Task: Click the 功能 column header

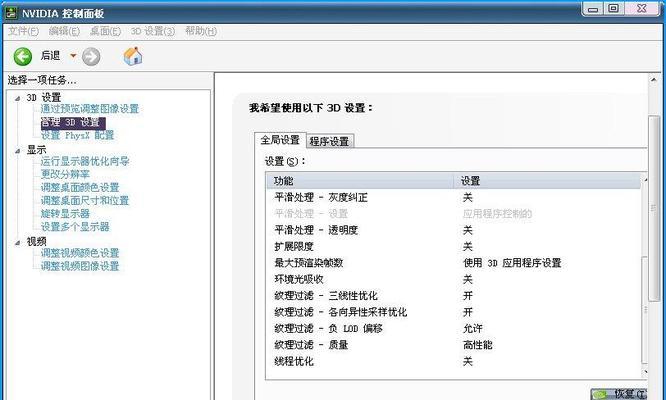Action: 360,181
